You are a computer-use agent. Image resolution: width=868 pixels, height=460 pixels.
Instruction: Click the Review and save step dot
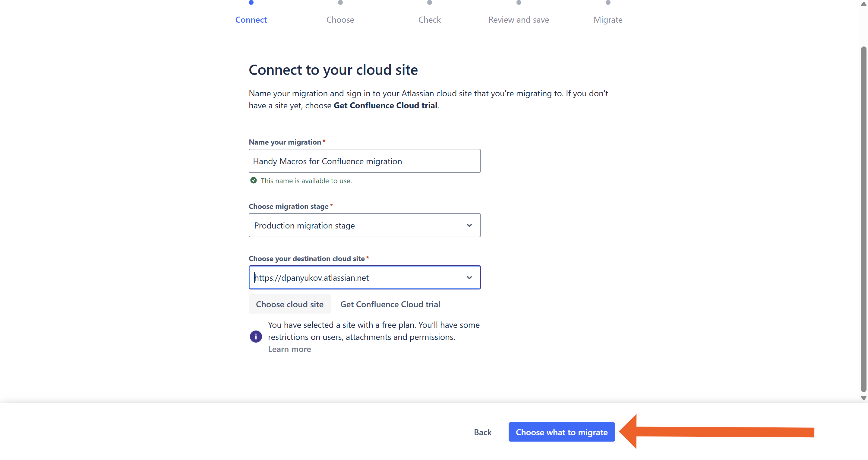pos(519,3)
